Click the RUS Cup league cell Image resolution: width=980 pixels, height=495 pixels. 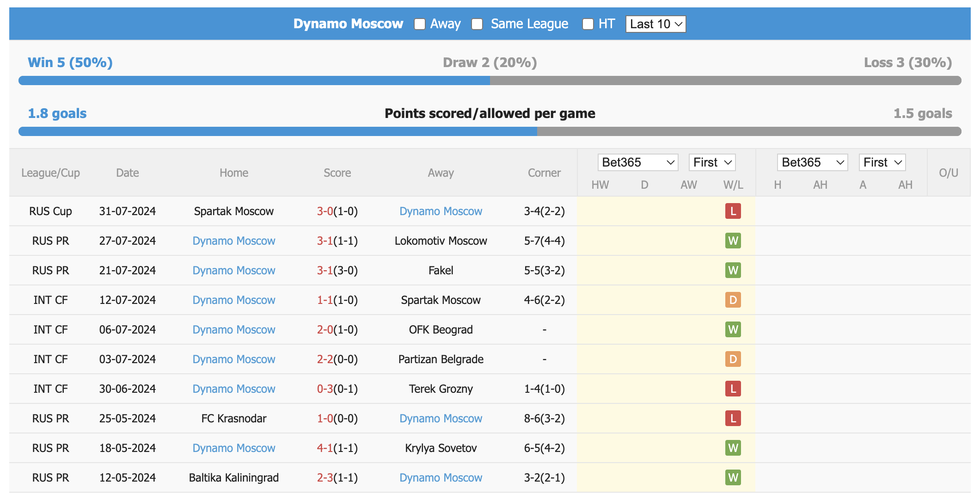[51, 211]
